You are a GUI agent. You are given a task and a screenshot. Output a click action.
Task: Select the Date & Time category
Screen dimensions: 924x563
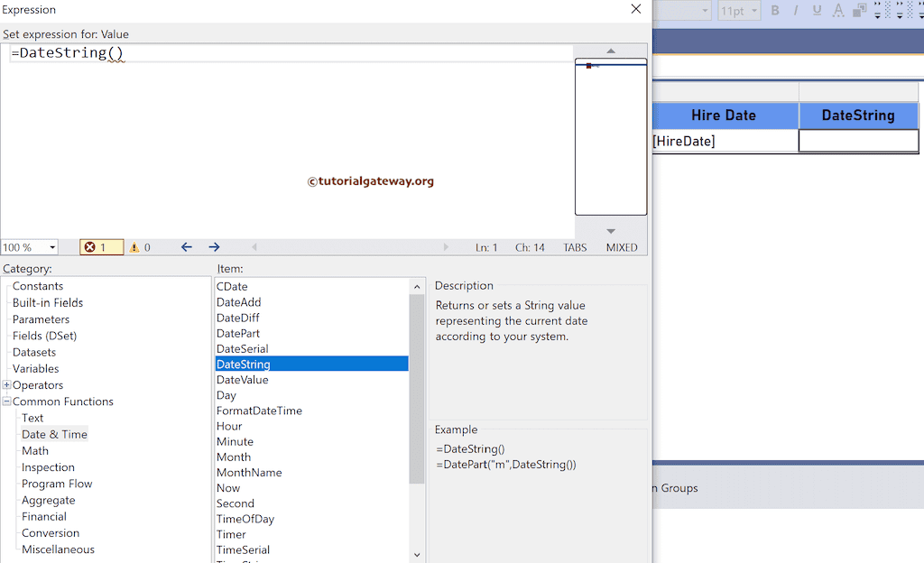54,434
